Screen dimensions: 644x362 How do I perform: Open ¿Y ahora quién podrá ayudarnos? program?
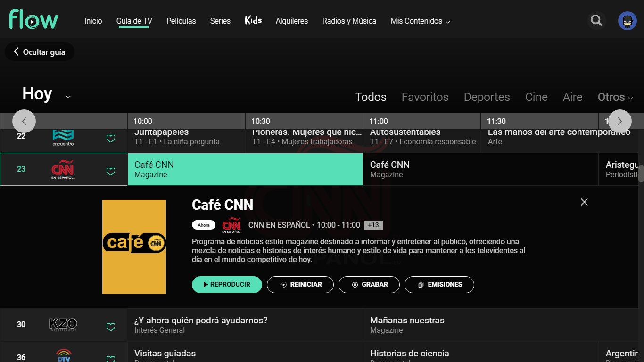(245, 325)
